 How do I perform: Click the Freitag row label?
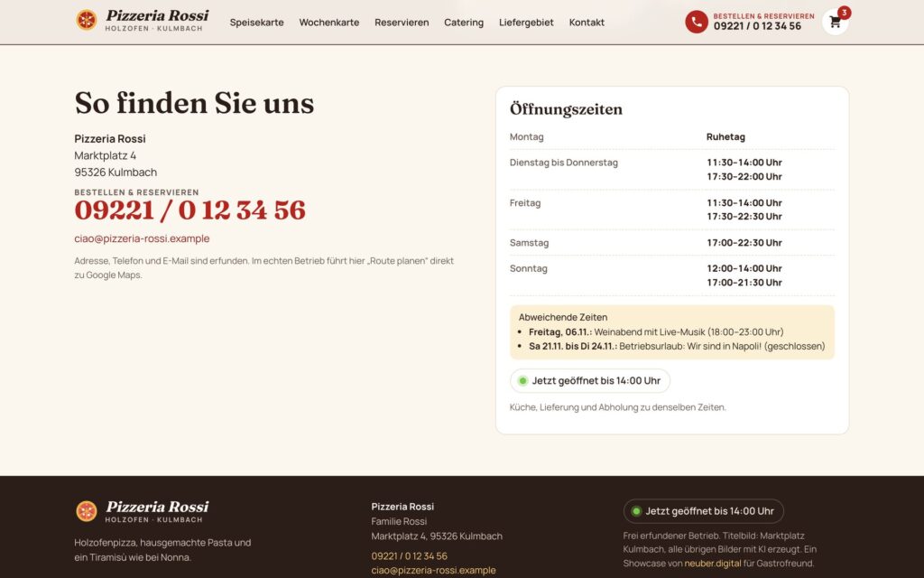coord(525,203)
